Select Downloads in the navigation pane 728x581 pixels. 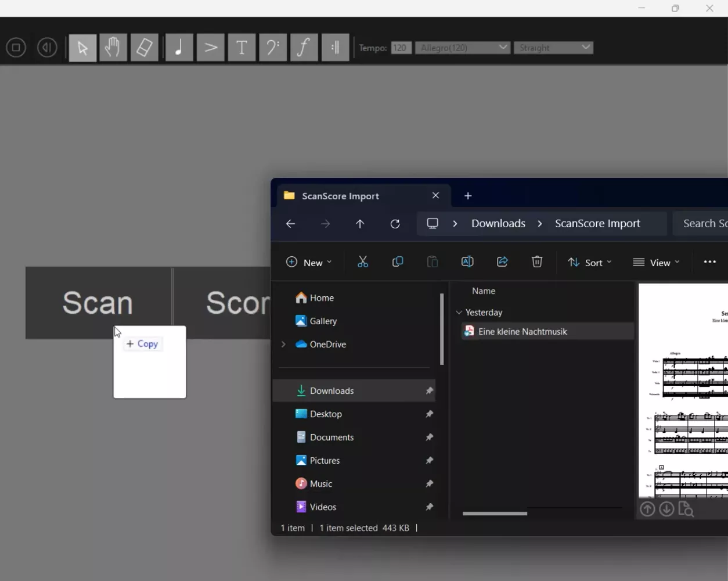tap(353, 391)
